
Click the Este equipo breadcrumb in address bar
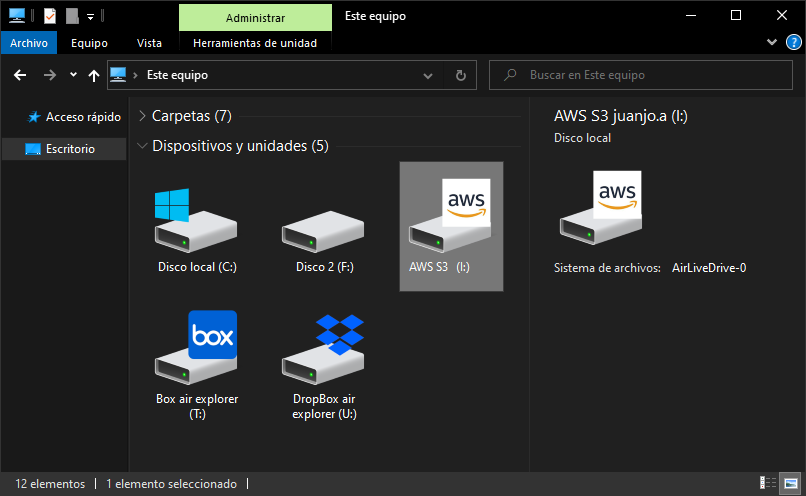177,75
